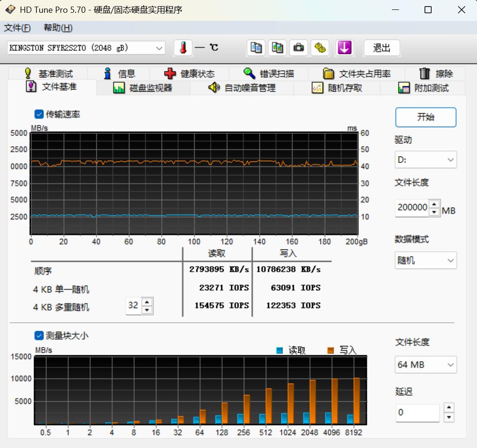Click the 4 KB 多重随机 row label
The image size is (477, 448).
pos(61,307)
